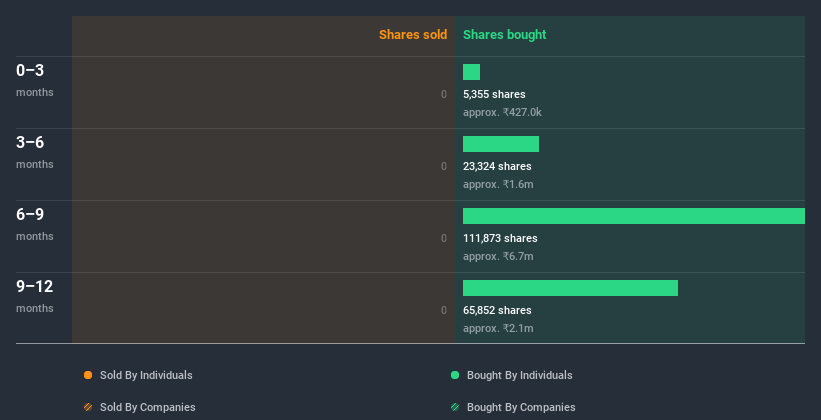
Task: Click the 9–12 months row label
Action: 35,296
